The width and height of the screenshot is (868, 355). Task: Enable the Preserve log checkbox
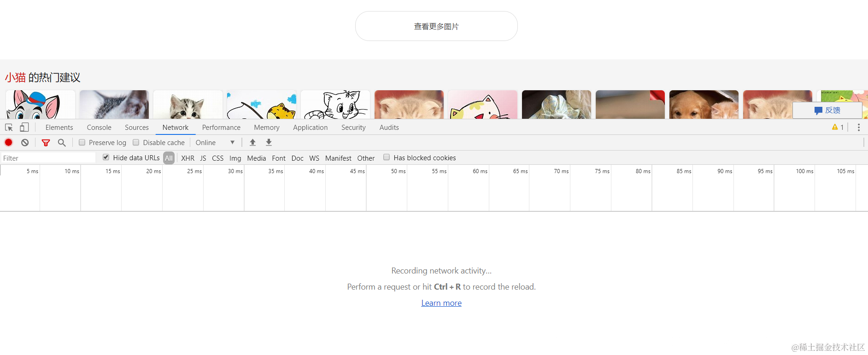pos(82,142)
